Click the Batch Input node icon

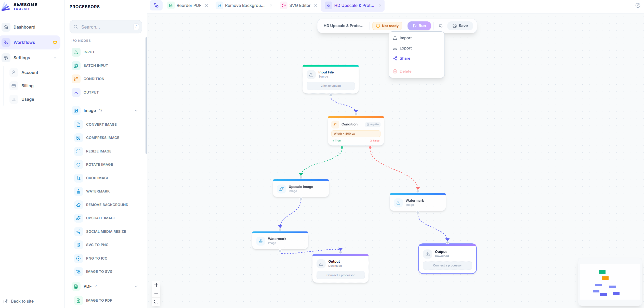(x=76, y=66)
